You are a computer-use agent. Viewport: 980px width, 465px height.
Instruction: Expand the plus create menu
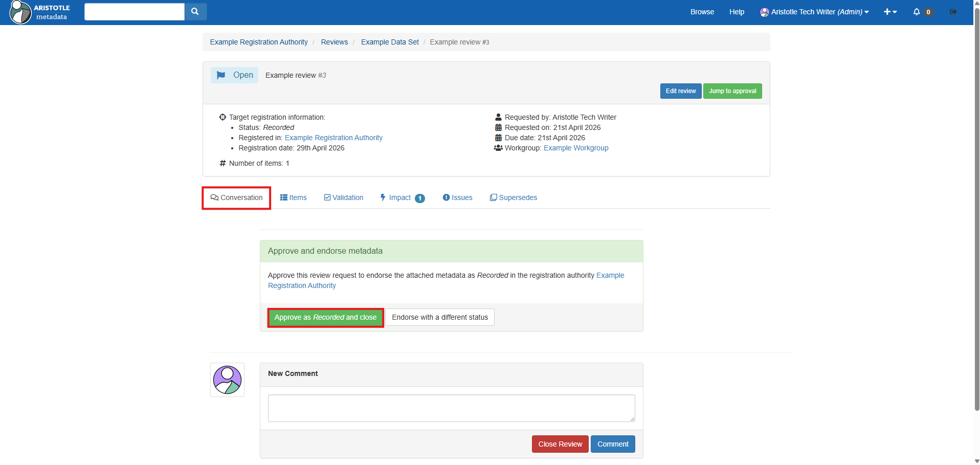point(890,12)
